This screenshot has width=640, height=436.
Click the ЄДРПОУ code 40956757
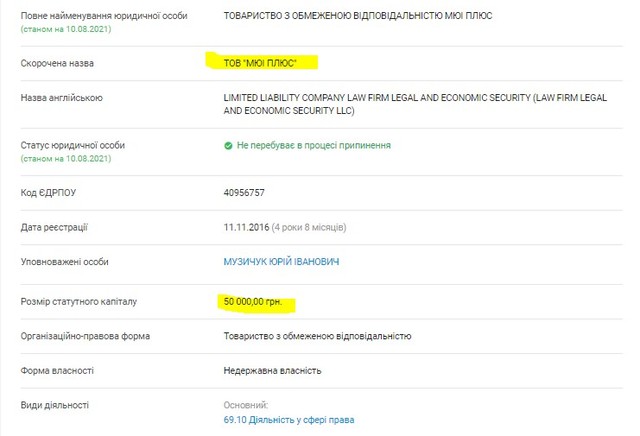pos(245,192)
